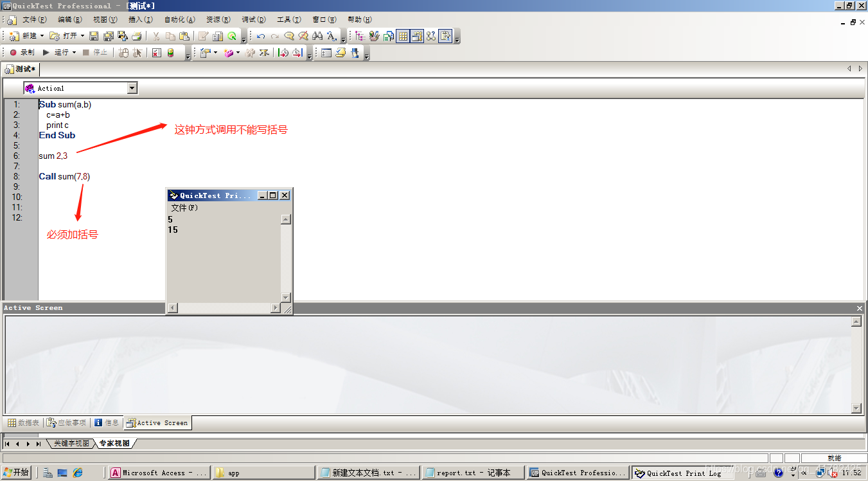Click the Show Desktop quick launch icon

pyautogui.click(x=62, y=473)
